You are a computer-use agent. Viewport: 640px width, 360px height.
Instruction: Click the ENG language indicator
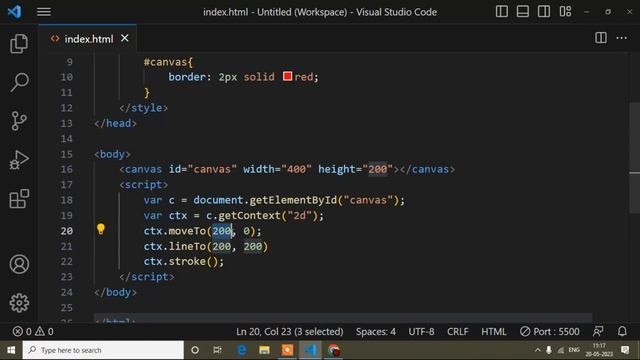(x=573, y=350)
